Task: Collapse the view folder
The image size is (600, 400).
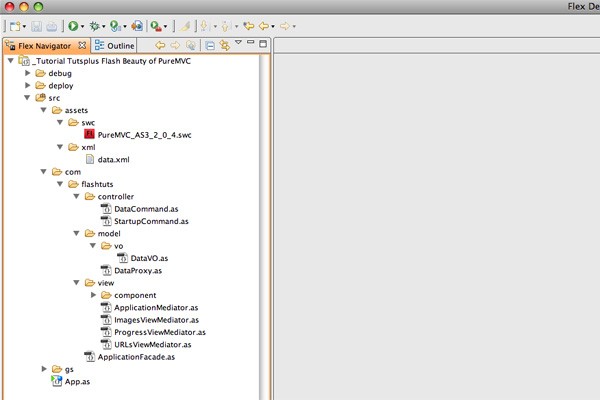Action: tap(77, 282)
